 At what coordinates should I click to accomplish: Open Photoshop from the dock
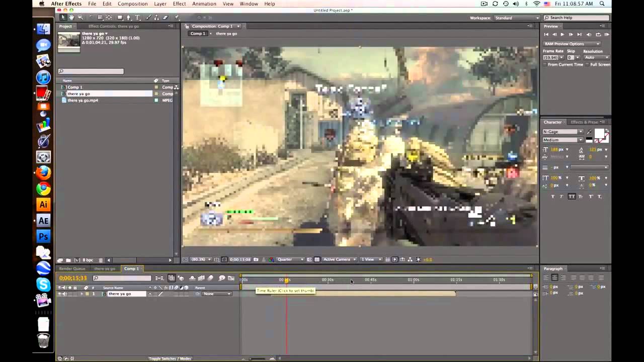[x=43, y=236]
